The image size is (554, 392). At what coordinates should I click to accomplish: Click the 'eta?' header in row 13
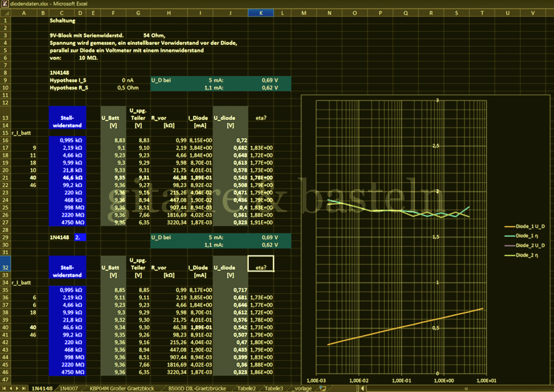[x=261, y=118]
